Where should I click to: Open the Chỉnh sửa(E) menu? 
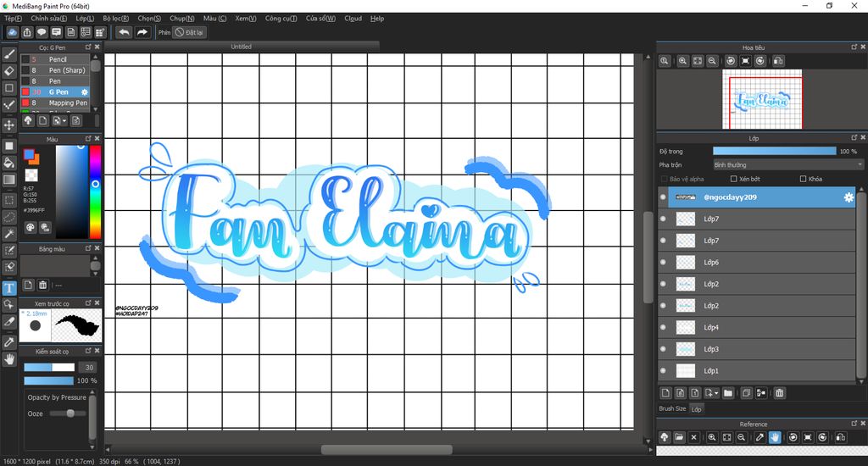[x=48, y=19]
